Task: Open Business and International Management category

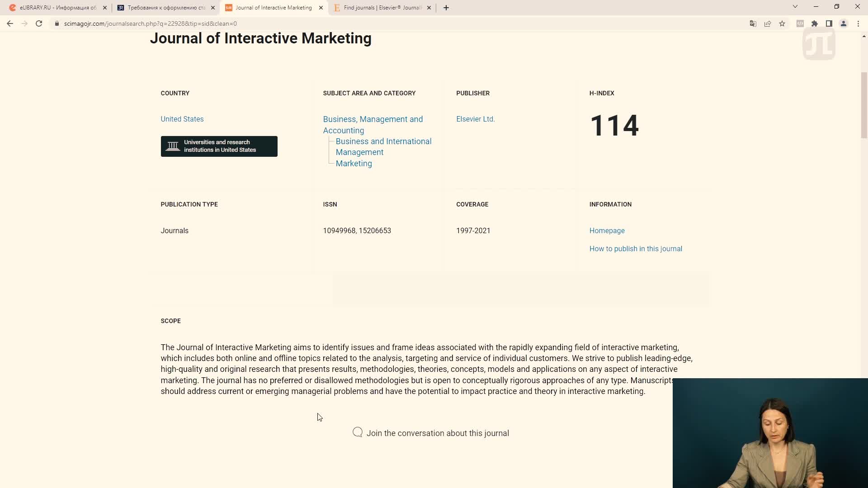Action: (x=383, y=147)
